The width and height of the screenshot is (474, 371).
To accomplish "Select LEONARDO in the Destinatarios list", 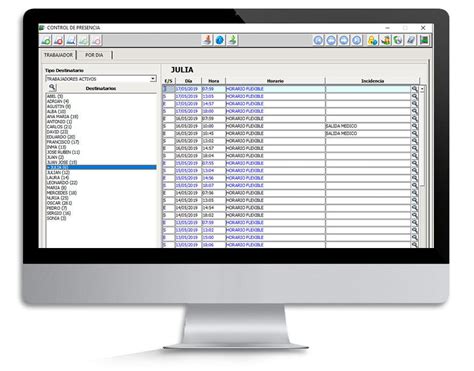I will 62,183.
